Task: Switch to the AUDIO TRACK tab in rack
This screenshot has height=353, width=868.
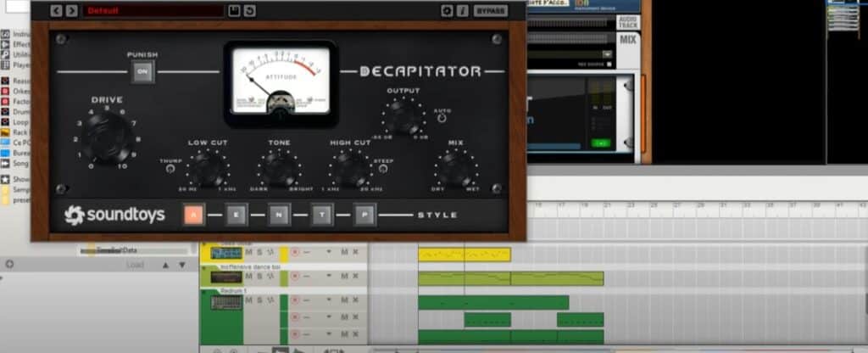Action: [628, 23]
